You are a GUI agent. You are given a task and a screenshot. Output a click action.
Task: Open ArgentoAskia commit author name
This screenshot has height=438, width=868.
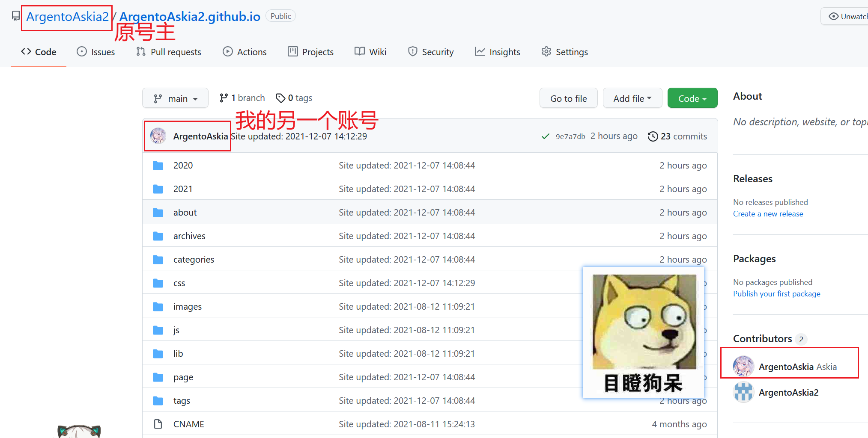tap(200, 136)
